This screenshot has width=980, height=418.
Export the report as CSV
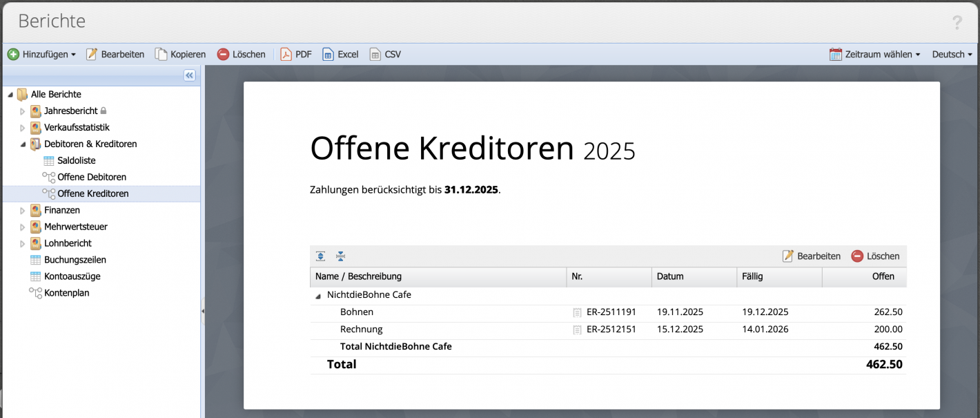385,55
